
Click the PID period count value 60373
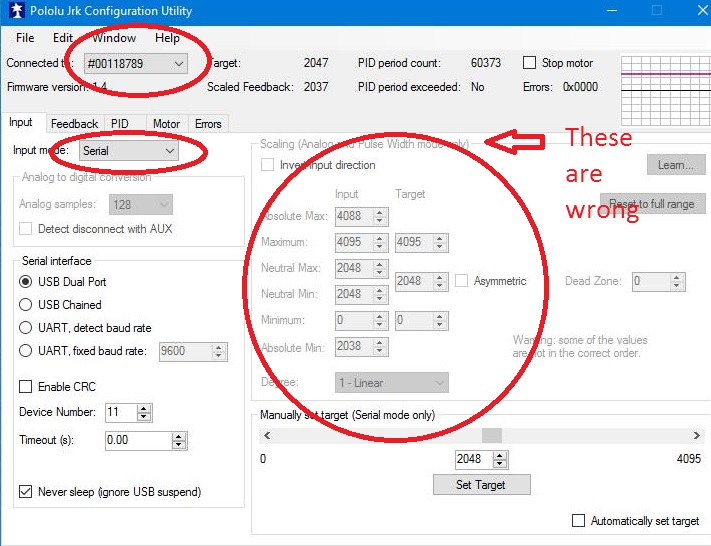[x=486, y=63]
